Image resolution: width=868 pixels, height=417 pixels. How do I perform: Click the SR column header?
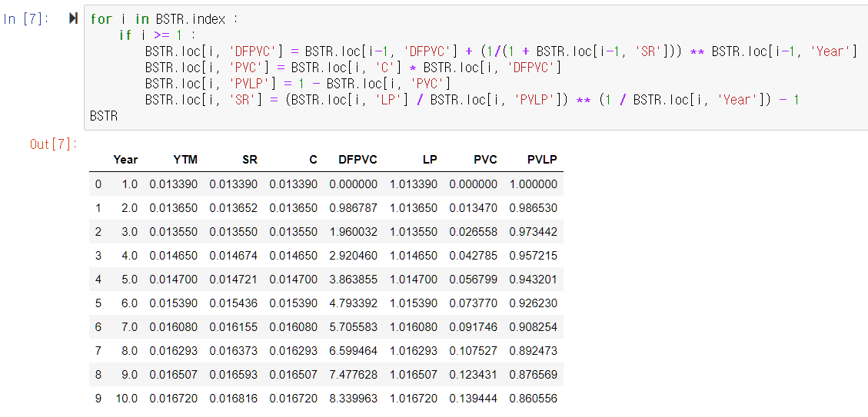click(x=250, y=160)
